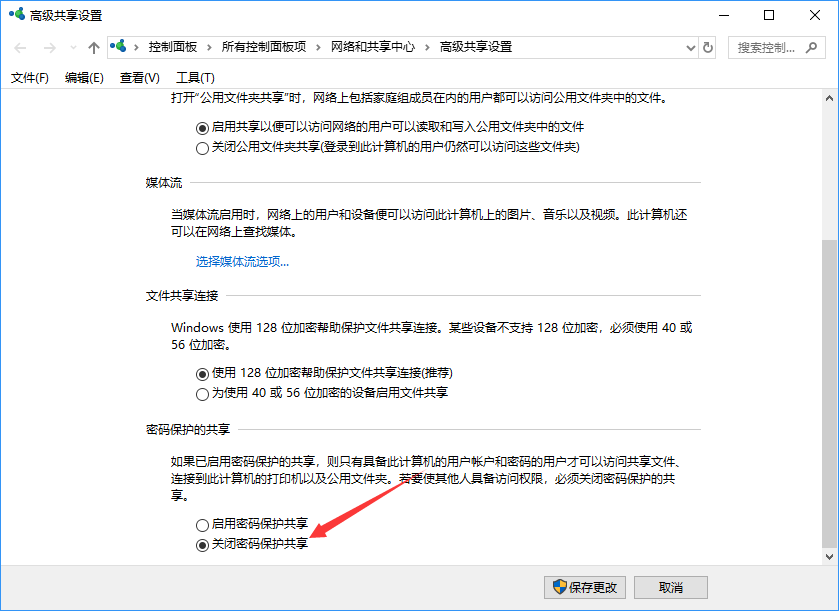Click the 所有控制面板项 breadcrumb
Screen dimensions: 839x611
264,47
